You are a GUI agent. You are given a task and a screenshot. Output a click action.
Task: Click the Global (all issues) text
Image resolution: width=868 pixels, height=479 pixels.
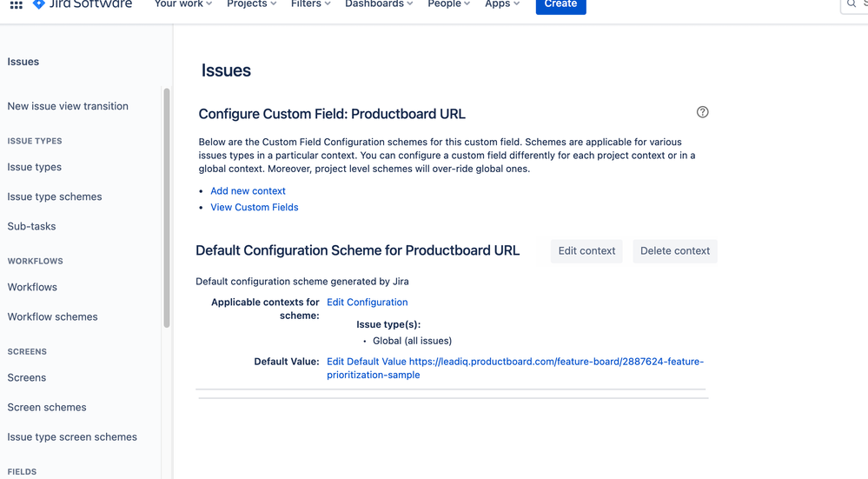pos(412,341)
